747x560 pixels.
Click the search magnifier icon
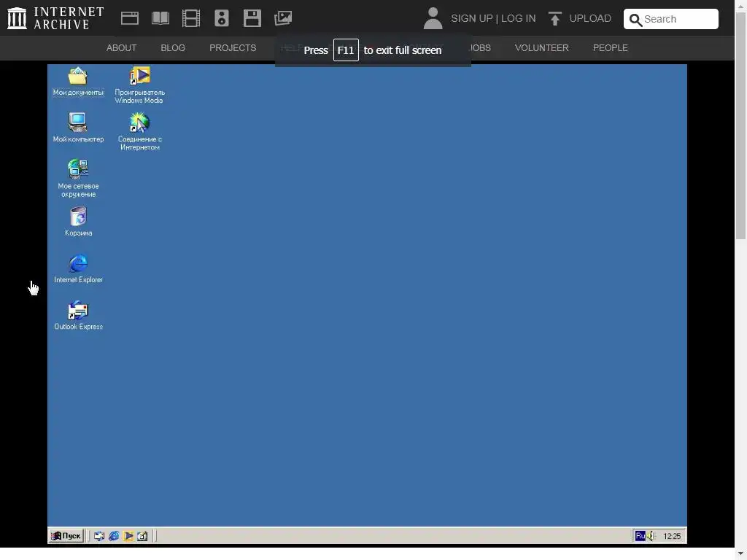coord(635,20)
